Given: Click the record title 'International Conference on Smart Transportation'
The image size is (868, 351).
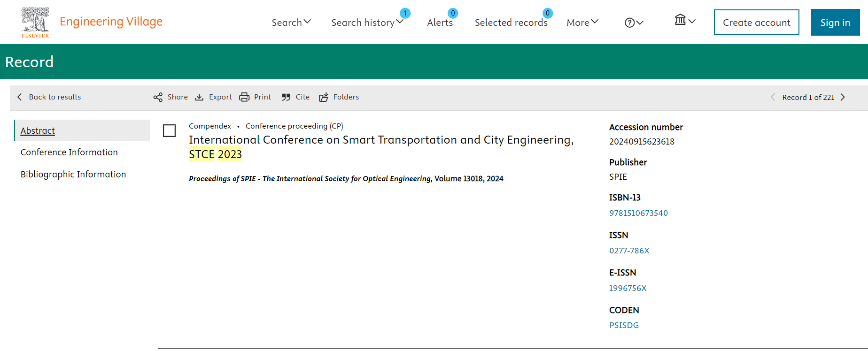Looking at the screenshot, I should point(381,147).
